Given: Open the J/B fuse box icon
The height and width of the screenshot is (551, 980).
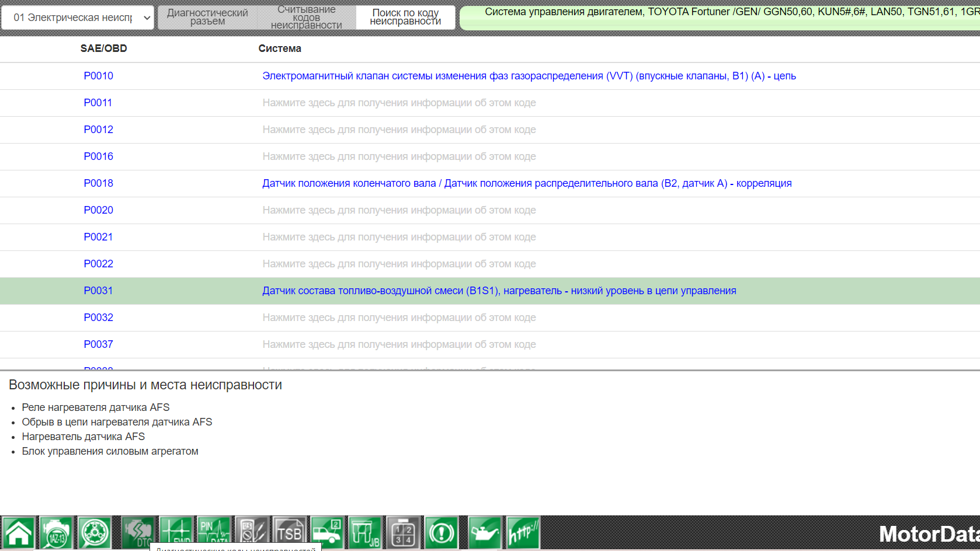Looking at the screenshot, I should tap(365, 532).
